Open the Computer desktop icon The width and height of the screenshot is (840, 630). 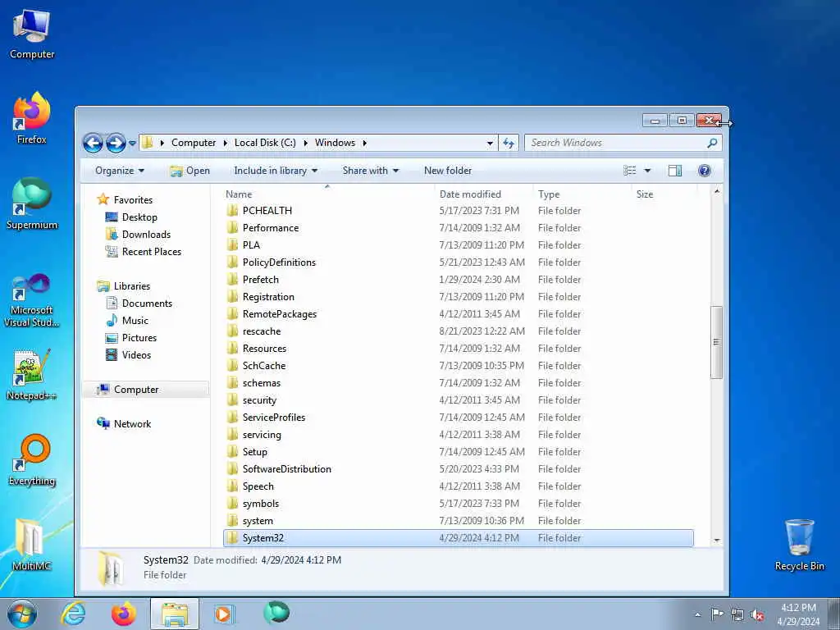tap(32, 34)
